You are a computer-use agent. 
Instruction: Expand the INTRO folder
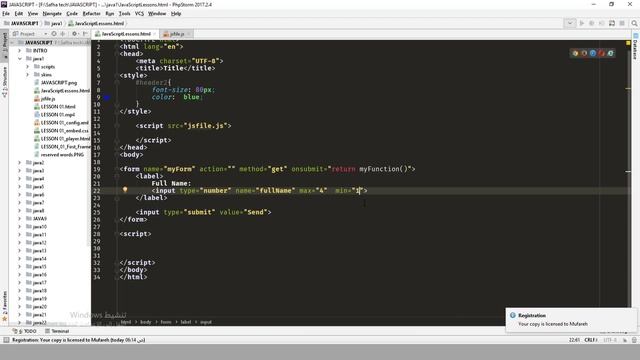click(x=19, y=51)
